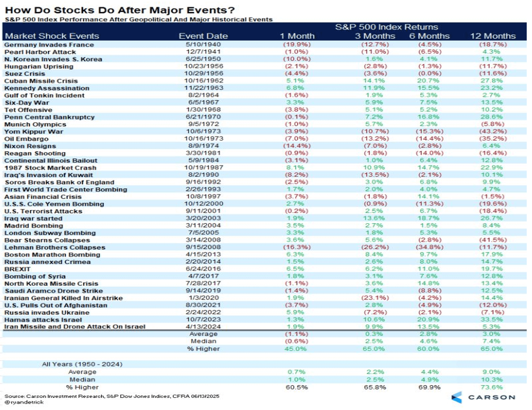532x410 pixels.
Task: Select the '12 Months' column header
Action: coord(493,36)
